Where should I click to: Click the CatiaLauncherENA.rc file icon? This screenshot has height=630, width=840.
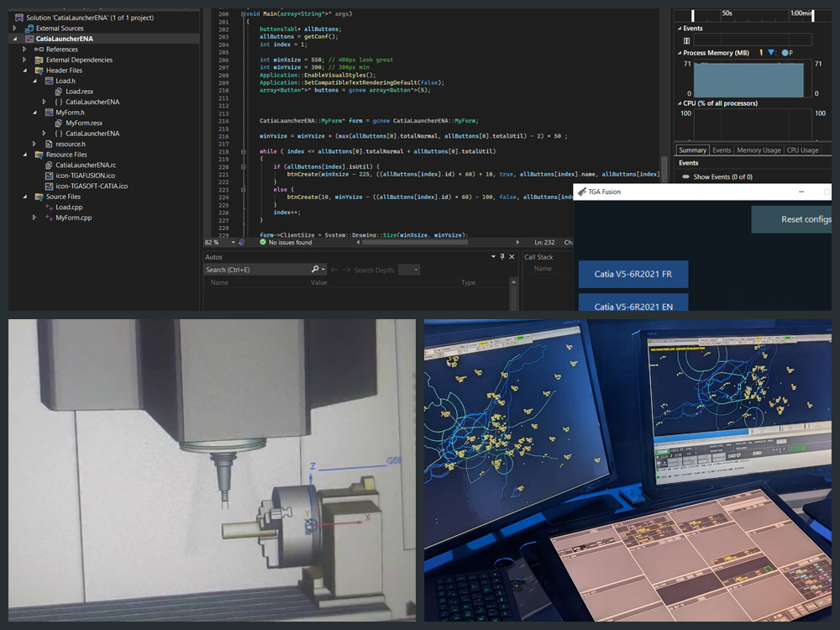[x=50, y=165]
